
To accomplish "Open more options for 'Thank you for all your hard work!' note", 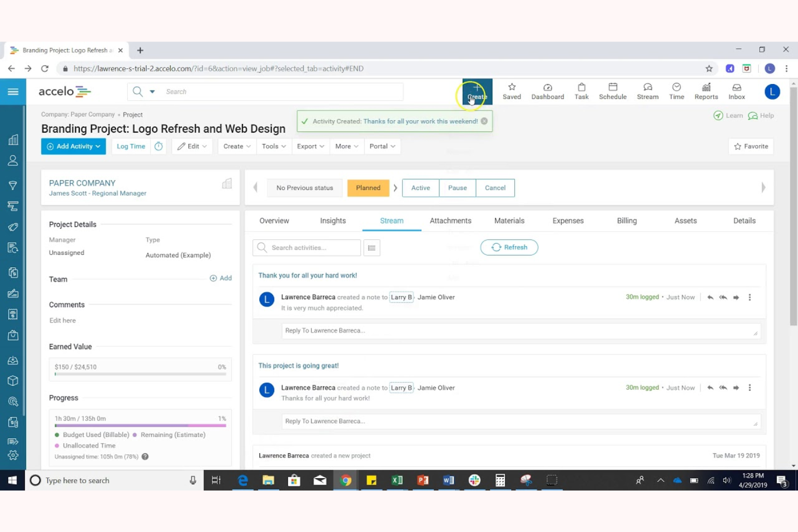I will [x=749, y=298].
